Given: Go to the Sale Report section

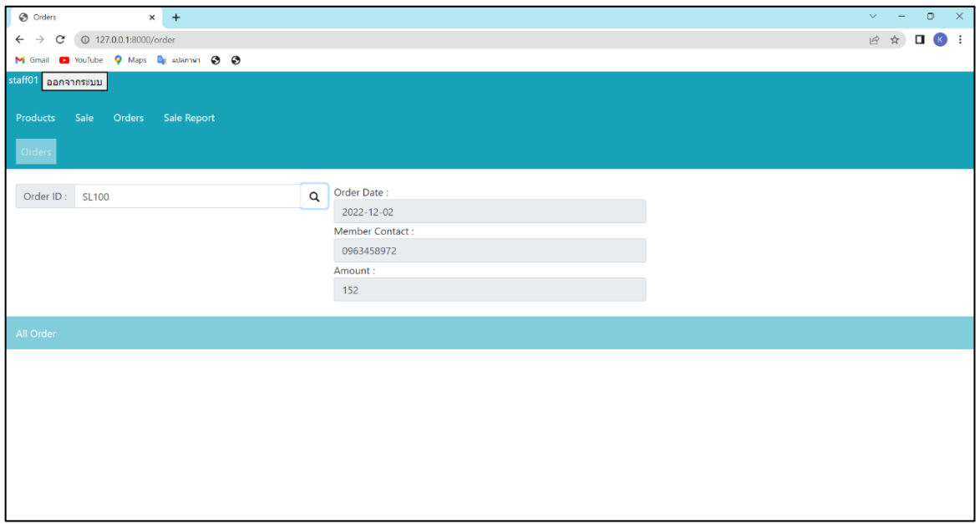Looking at the screenshot, I should pyautogui.click(x=189, y=118).
